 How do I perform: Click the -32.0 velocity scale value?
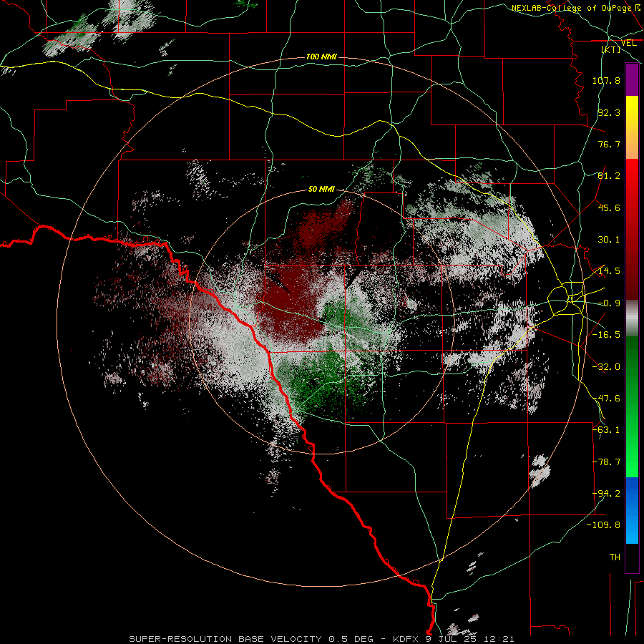pos(606,367)
